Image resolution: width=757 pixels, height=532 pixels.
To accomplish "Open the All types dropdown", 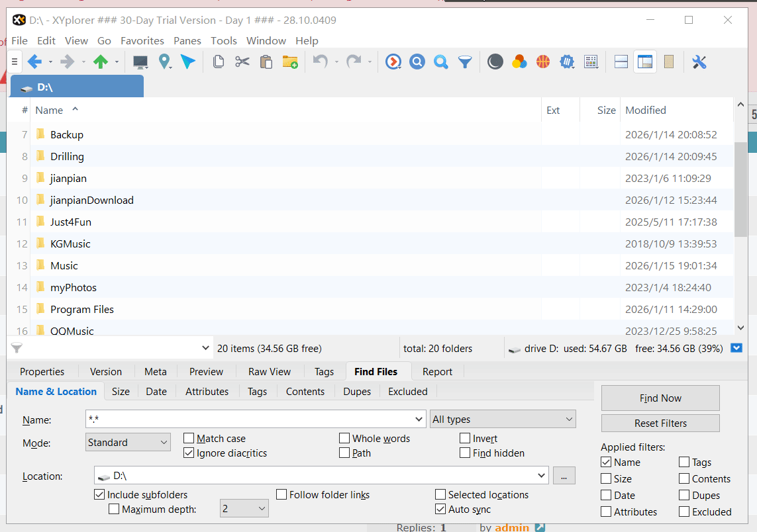I will pyautogui.click(x=503, y=420).
